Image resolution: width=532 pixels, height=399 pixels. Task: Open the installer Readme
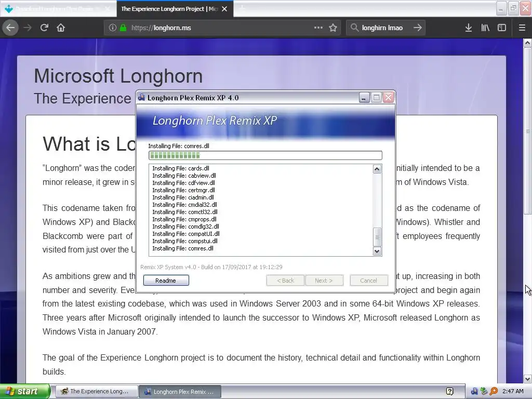coord(166,281)
